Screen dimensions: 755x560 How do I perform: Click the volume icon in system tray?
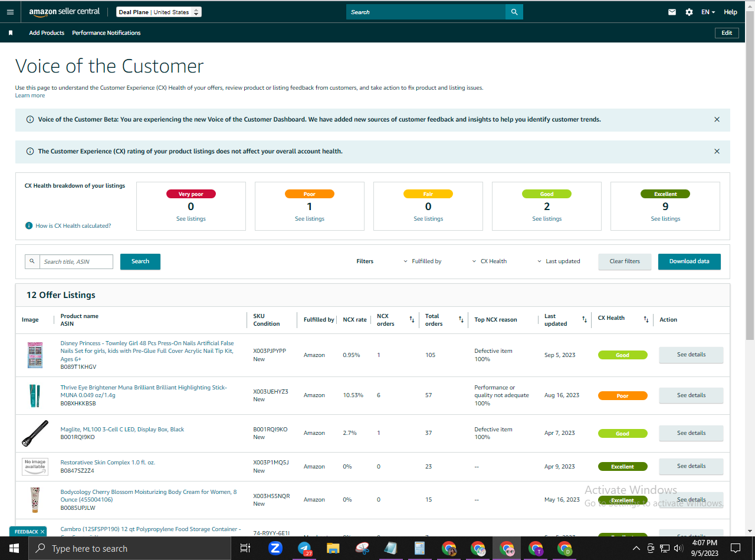[679, 548]
